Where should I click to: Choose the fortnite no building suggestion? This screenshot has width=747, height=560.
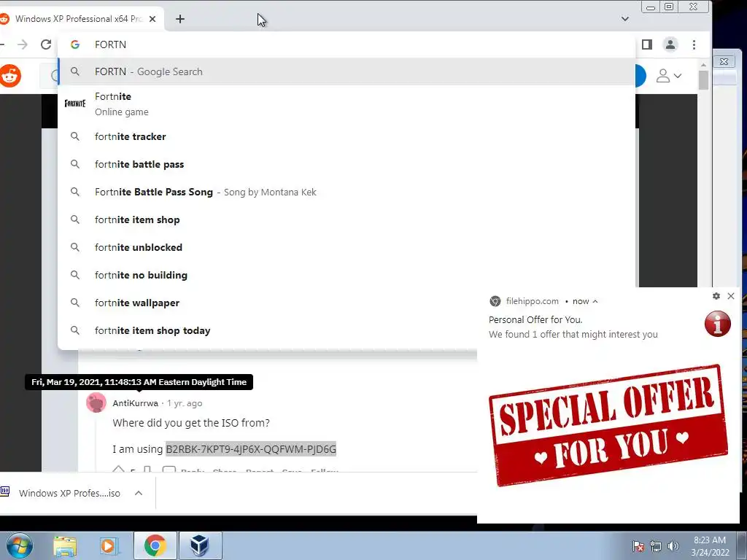[347, 275]
